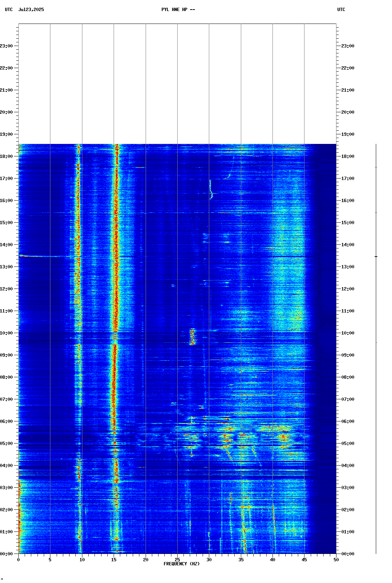Viewport: 392px width, 583px height.
Task: Click the '23:00' label on the right time axis
Action: pyautogui.click(x=348, y=46)
